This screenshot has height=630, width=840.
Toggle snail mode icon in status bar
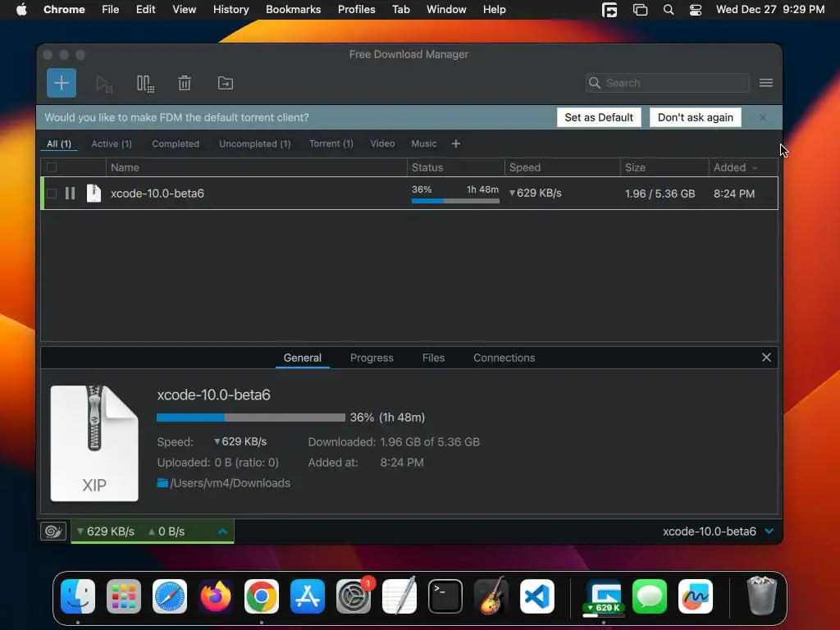(x=53, y=532)
